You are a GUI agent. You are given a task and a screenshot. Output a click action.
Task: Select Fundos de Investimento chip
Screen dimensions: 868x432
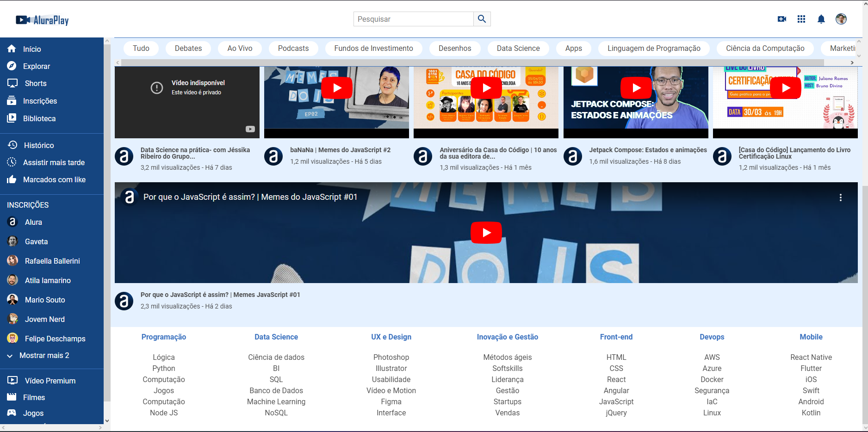[374, 48]
